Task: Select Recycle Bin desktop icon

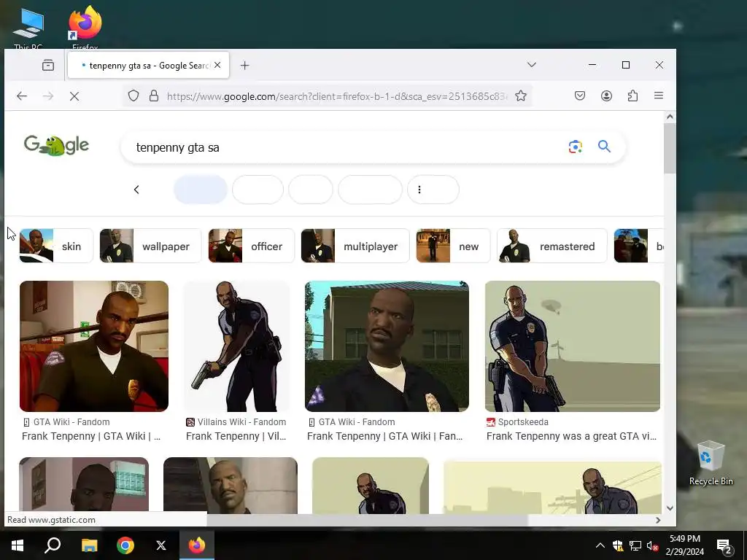Action: pyautogui.click(x=711, y=462)
